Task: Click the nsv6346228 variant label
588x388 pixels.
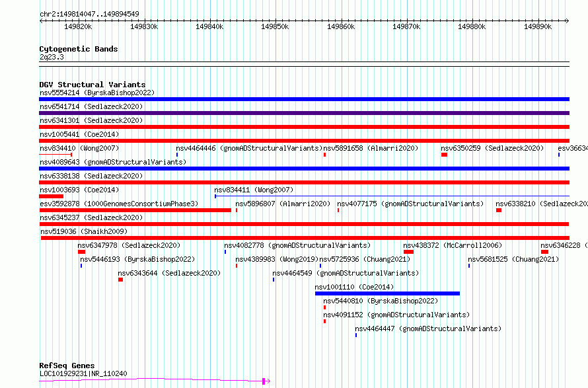Action: tap(564, 245)
